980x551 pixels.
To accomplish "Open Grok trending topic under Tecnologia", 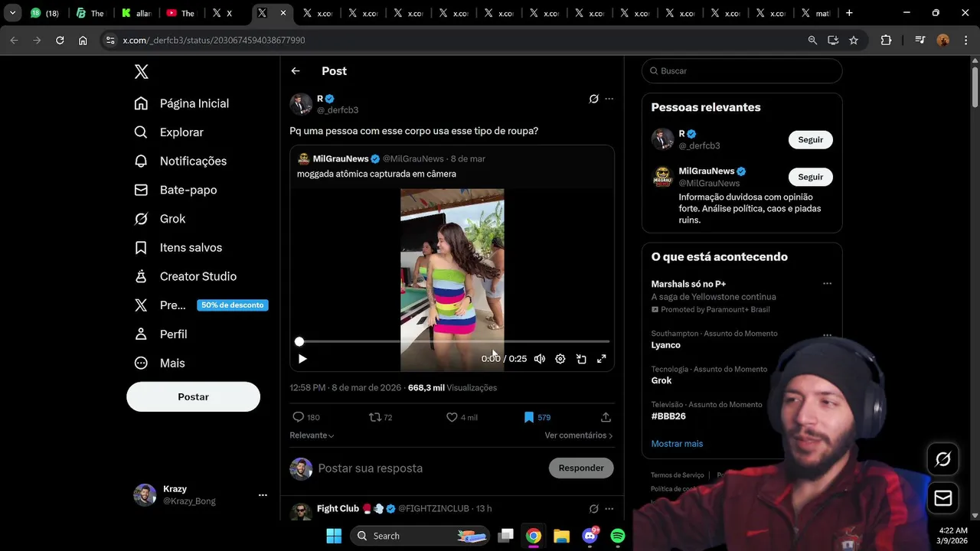I will (661, 380).
